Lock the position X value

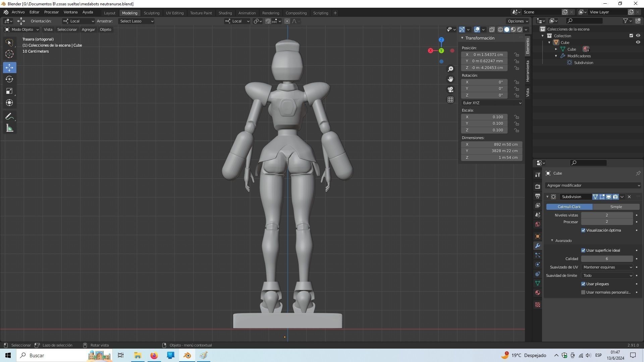pyautogui.click(x=517, y=55)
